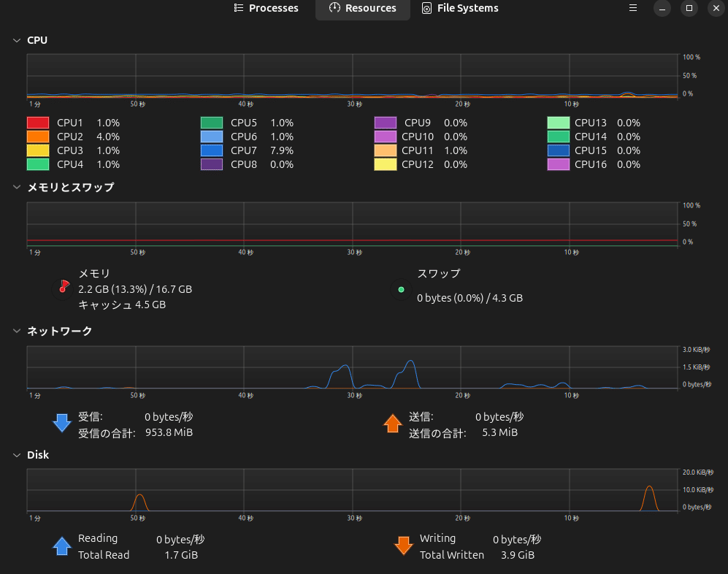This screenshot has height=574, width=728.
Task: Open the hamburger main menu
Action: click(633, 8)
